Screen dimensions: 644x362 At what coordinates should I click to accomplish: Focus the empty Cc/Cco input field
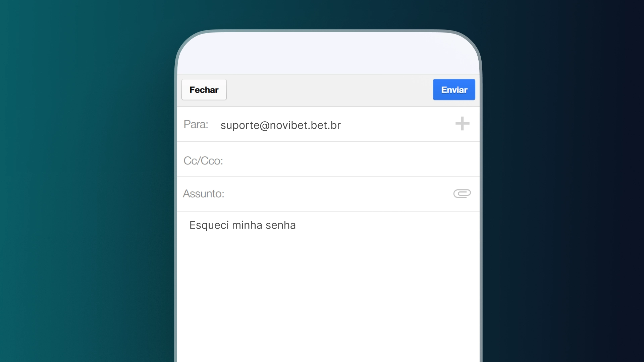(335, 161)
